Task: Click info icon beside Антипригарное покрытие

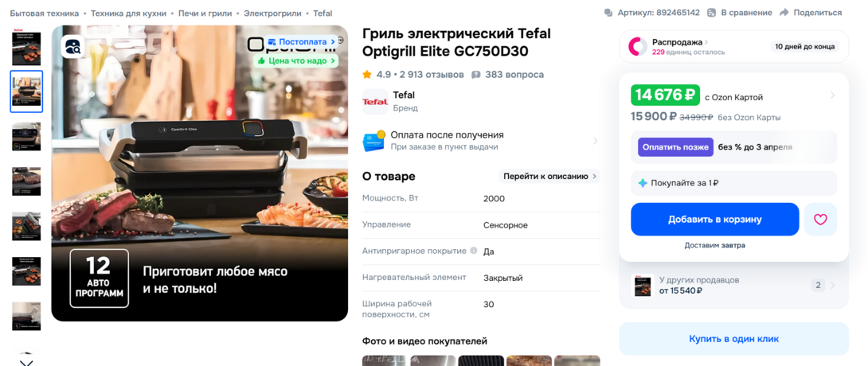Action: coord(474,251)
